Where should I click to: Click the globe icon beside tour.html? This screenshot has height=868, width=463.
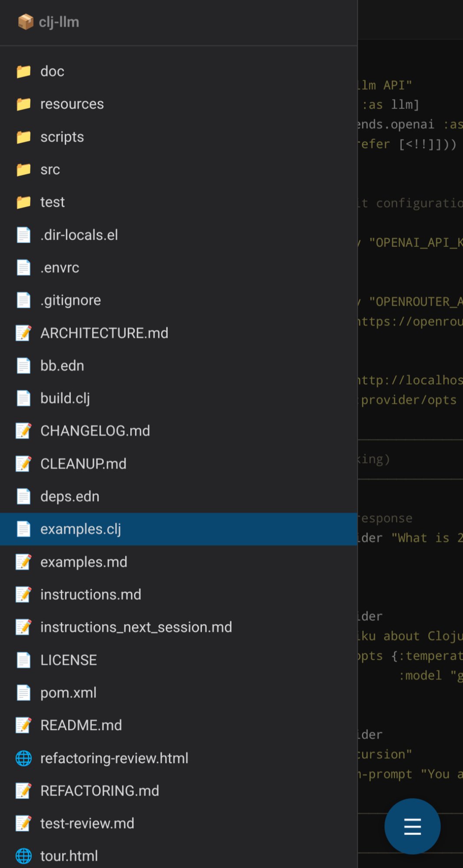pyautogui.click(x=23, y=856)
